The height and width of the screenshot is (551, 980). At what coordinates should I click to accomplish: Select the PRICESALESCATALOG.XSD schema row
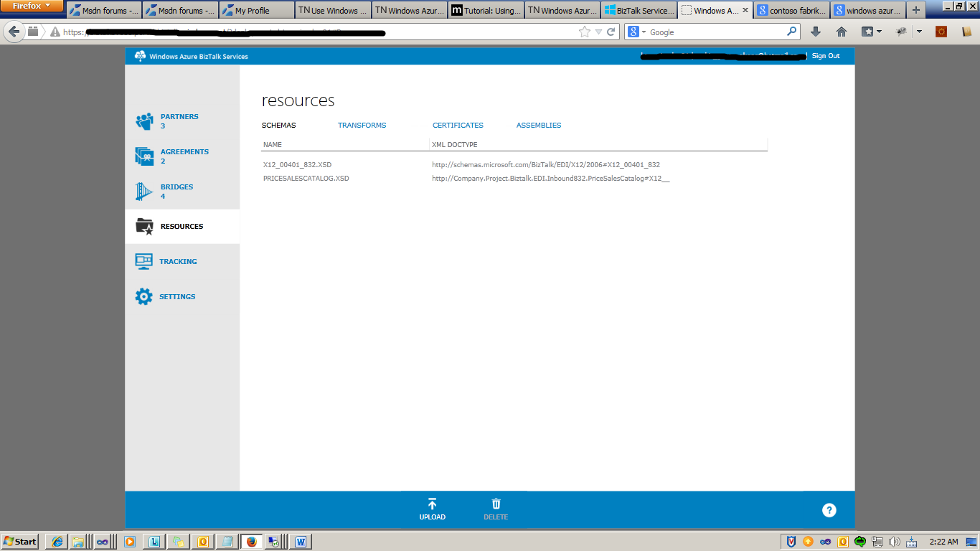click(514, 179)
